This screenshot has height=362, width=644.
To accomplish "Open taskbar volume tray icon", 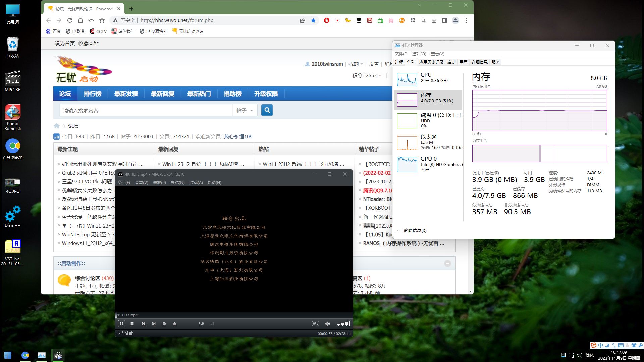I will pyautogui.click(x=580, y=355).
